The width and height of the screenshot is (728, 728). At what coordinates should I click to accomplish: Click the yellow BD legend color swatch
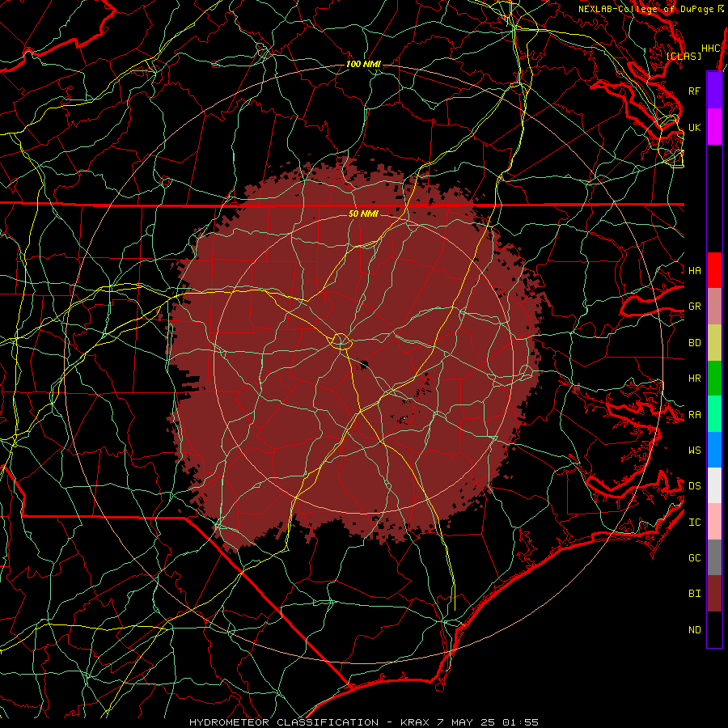(x=714, y=343)
